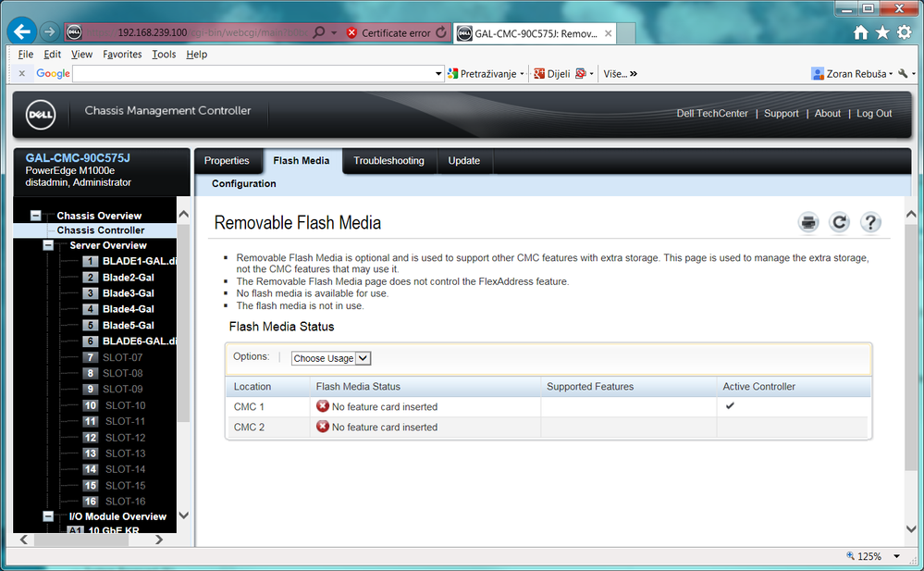Open Zoran Rebuša account dropdown
The height and width of the screenshot is (571, 924).
tap(852, 74)
